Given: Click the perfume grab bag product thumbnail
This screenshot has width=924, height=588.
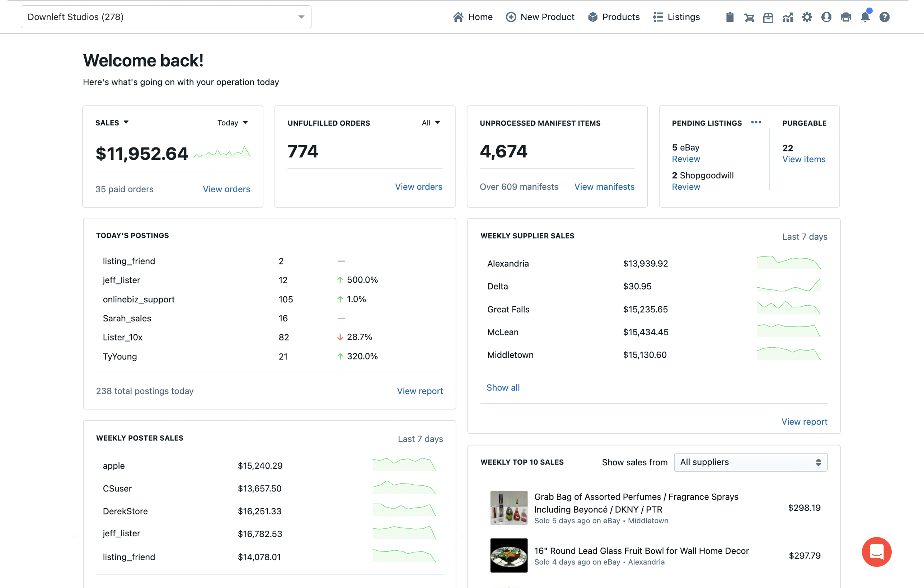Looking at the screenshot, I should [509, 507].
